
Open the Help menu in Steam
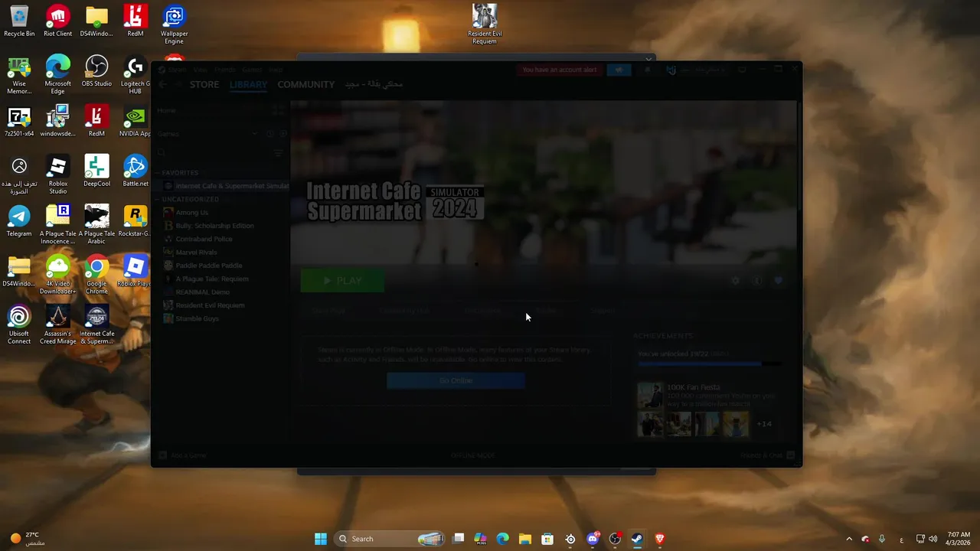[276, 70]
